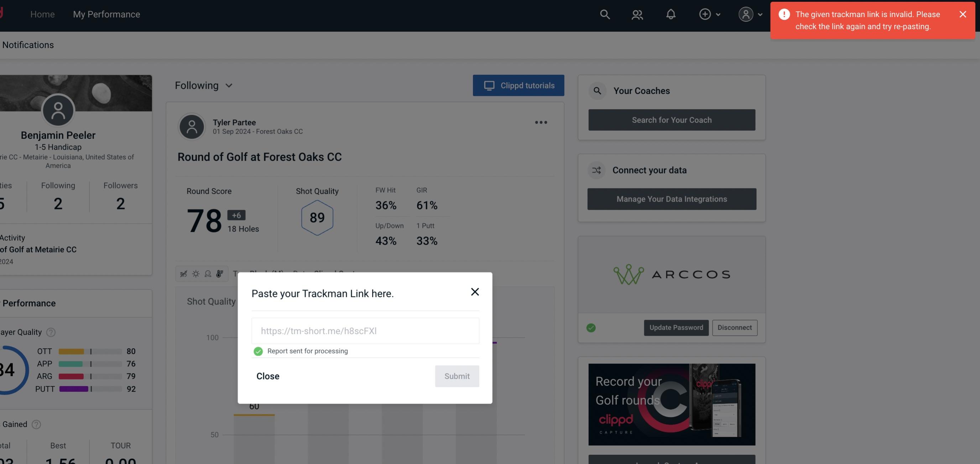Click the Clippd Capture record rounds icon
This screenshot has width=980, height=464.
point(672,404)
